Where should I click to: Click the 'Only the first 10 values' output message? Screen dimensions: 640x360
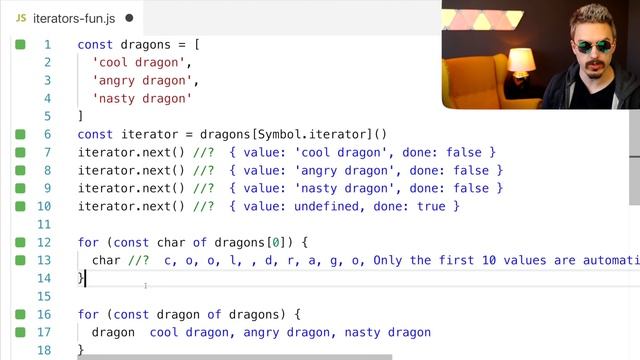(507, 260)
